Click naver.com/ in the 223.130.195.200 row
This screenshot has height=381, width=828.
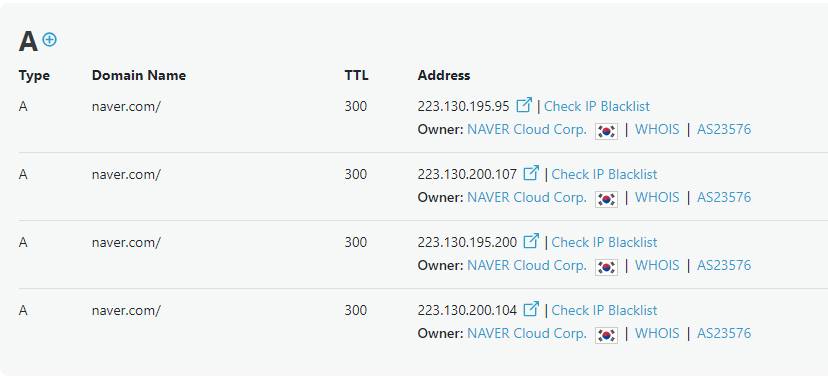[126, 243]
